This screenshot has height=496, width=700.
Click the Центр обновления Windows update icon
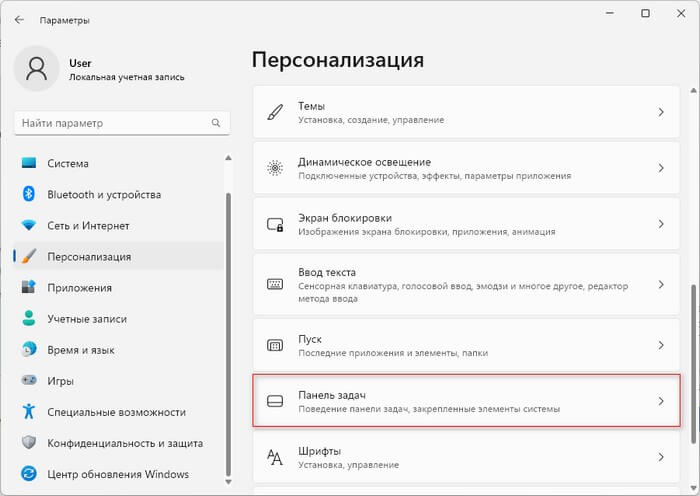click(x=29, y=474)
